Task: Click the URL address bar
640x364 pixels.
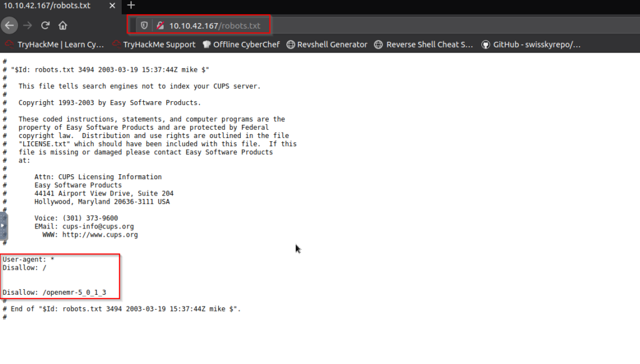Action: (375, 26)
